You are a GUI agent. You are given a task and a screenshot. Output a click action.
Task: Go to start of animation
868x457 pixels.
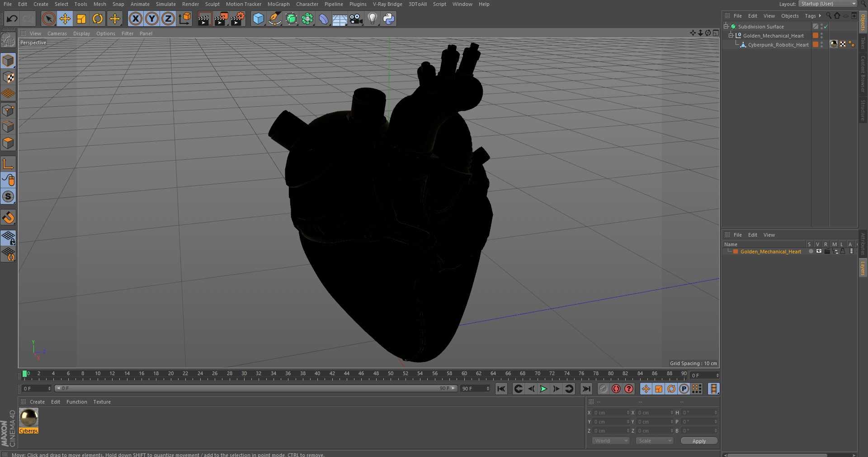tap(501, 389)
